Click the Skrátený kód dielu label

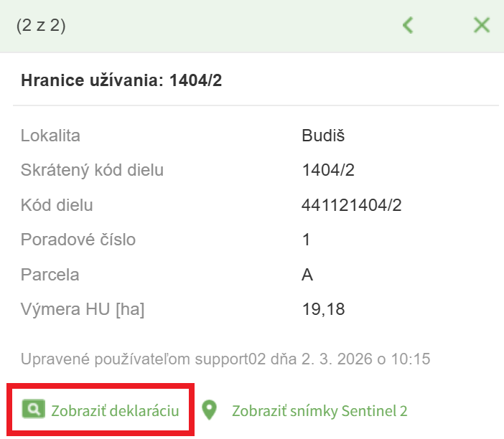[93, 170]
